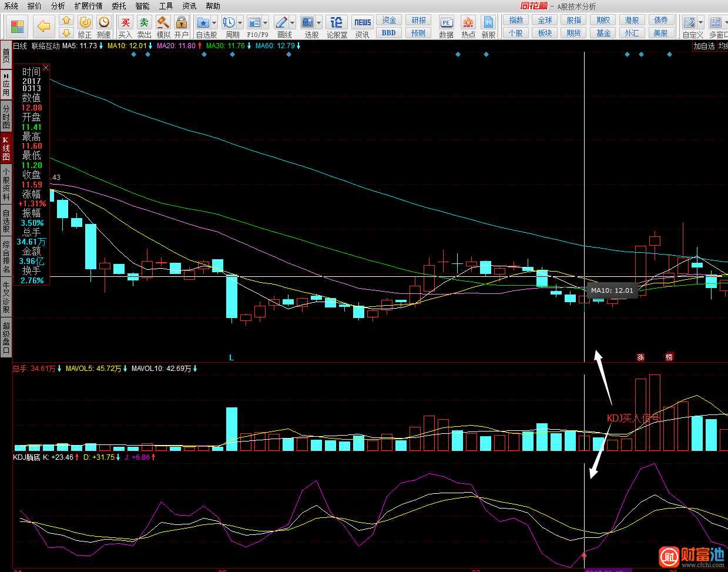Click the 加自选 button
This screenshot has width=728, height=572.
[704, 46]
